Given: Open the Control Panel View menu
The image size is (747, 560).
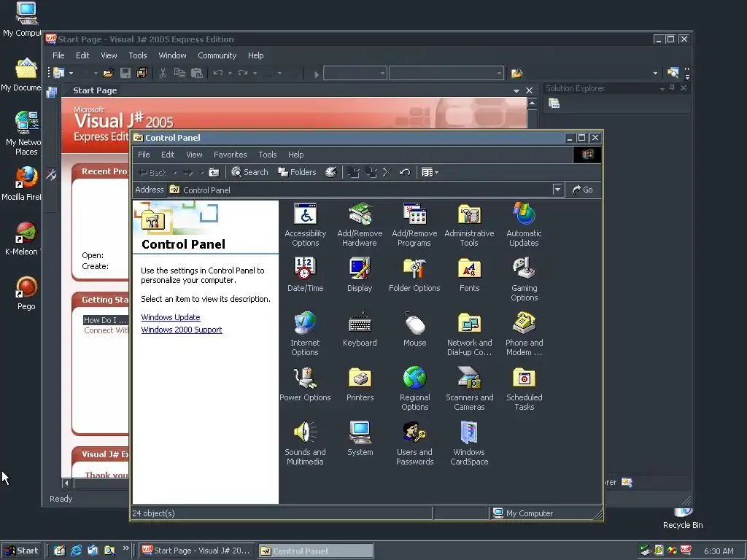Looking at the screenshot, I should pos(194,155).
